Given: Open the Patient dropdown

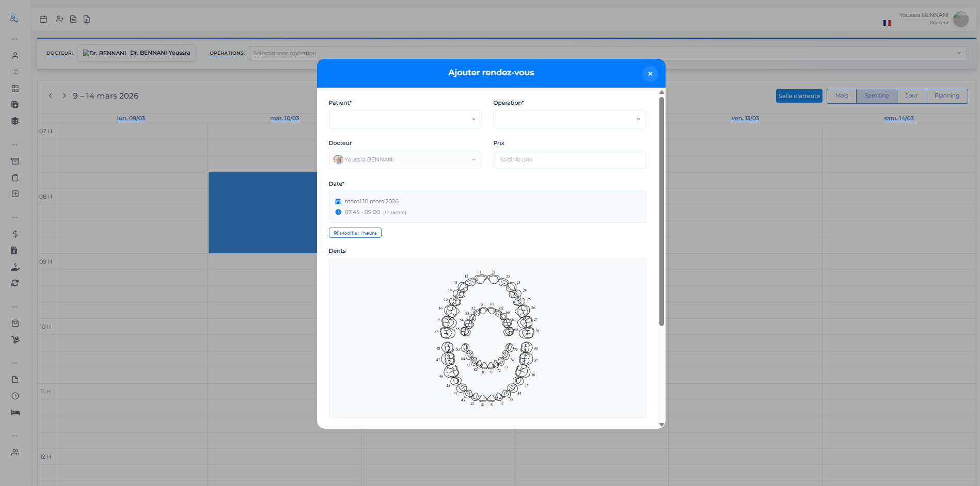Looking at the screenshot, I should point(405,119).
